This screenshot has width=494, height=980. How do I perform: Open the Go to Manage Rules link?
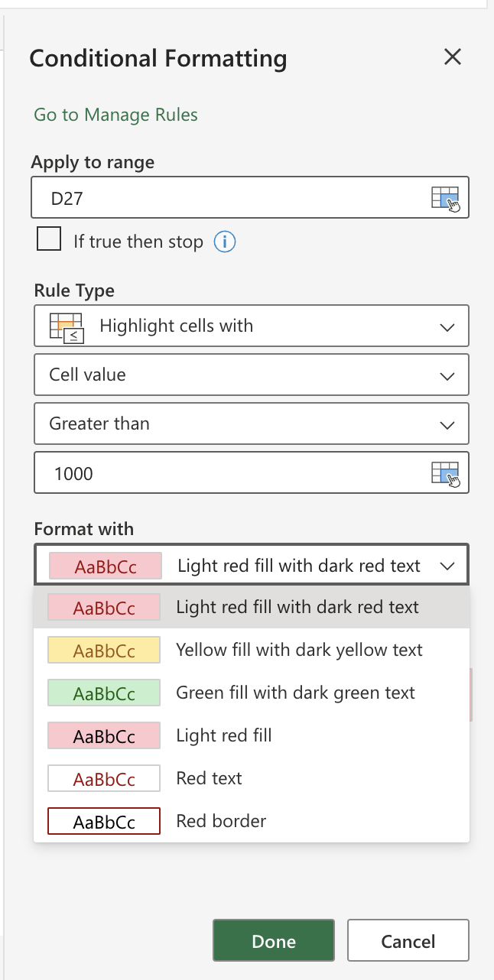pos(115,115)
